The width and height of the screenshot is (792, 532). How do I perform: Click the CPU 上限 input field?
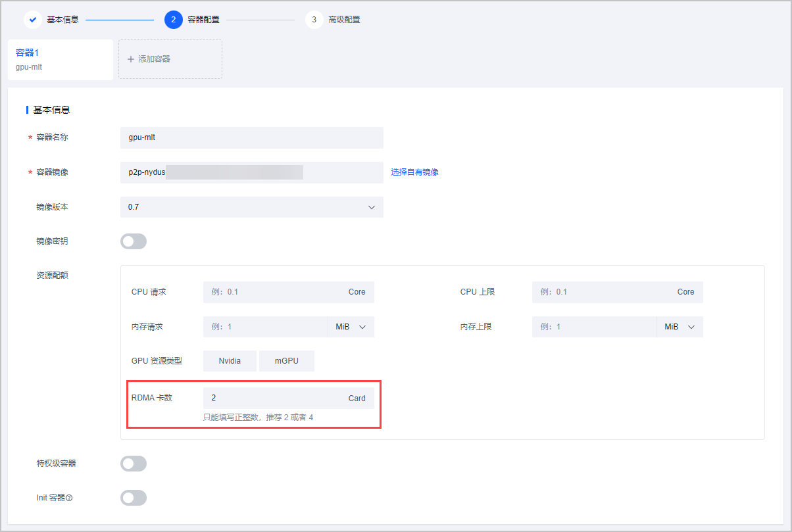pyautogui.click(x=617, y=292)
